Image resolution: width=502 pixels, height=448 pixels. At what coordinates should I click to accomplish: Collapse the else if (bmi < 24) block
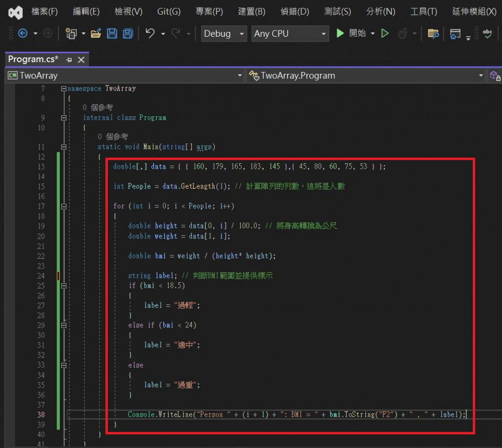pos(64,325)
